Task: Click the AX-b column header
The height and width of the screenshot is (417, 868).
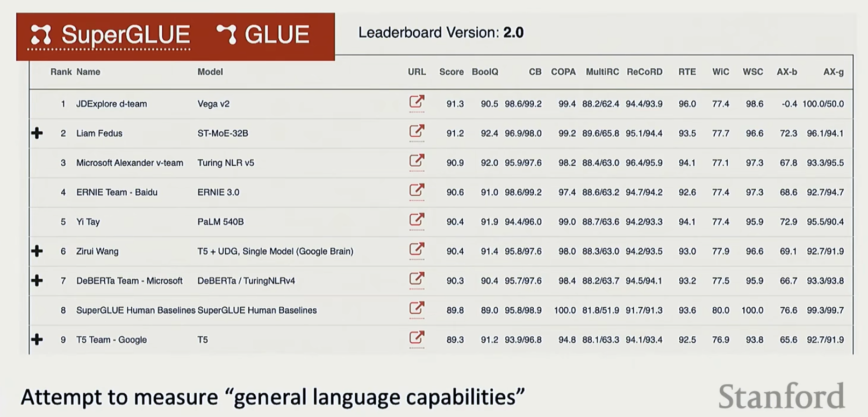Action: [x=787, y=72]
